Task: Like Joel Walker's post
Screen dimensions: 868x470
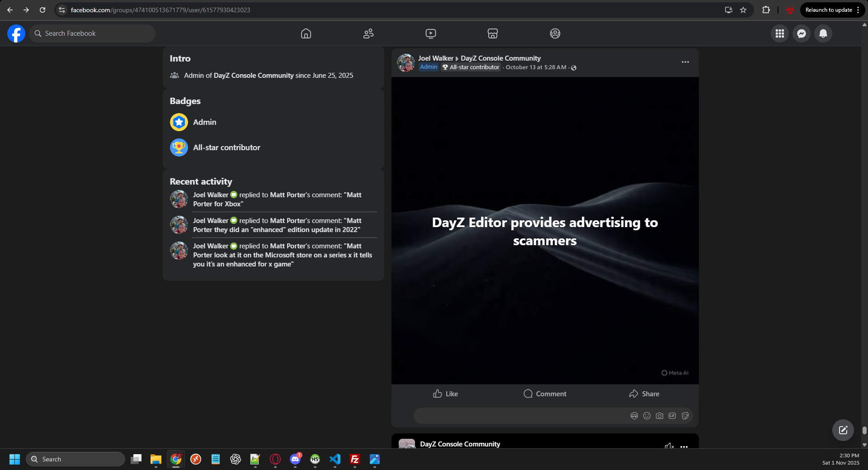Action: point(445,394)
